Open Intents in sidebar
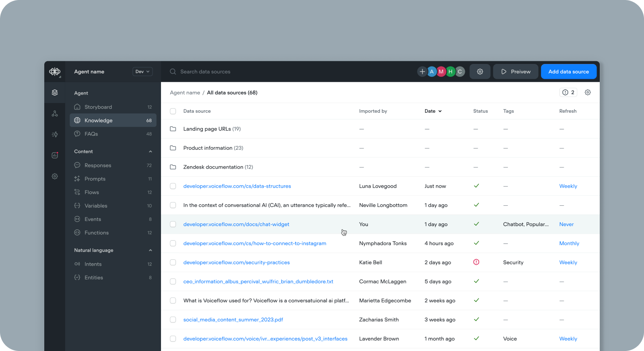The height and width of the screenshot is (351, 644). 113,264
